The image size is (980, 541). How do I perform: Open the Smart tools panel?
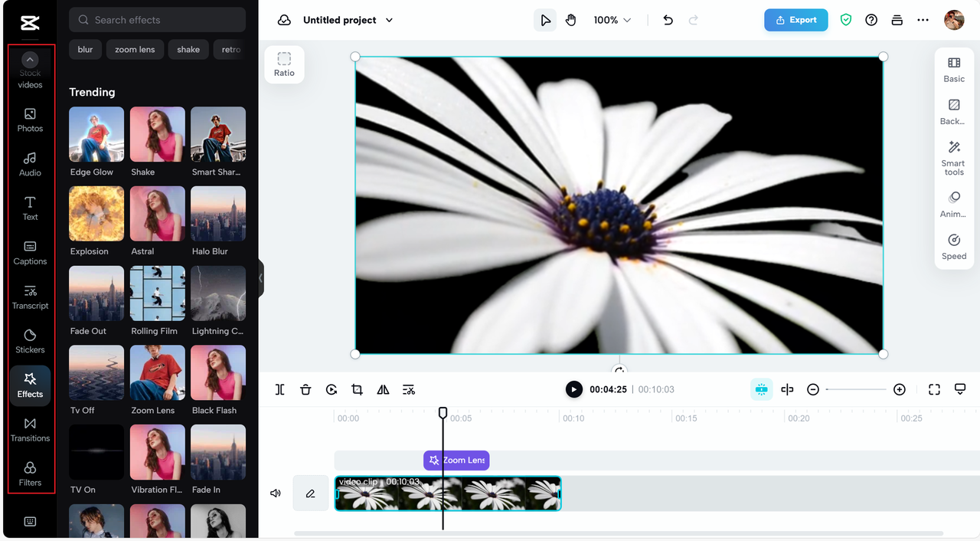point(954,158)
